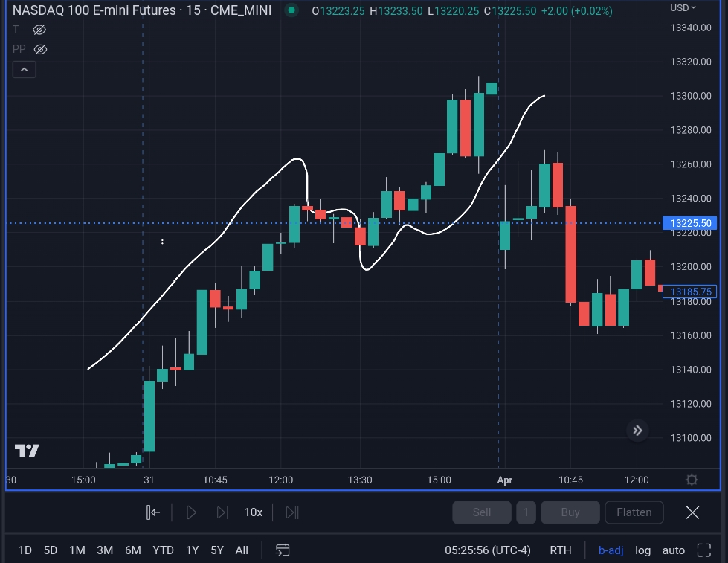Toggle fullscreen chart mode
The height and width of the screenshot is (563, 728).
tap(704, 550)
